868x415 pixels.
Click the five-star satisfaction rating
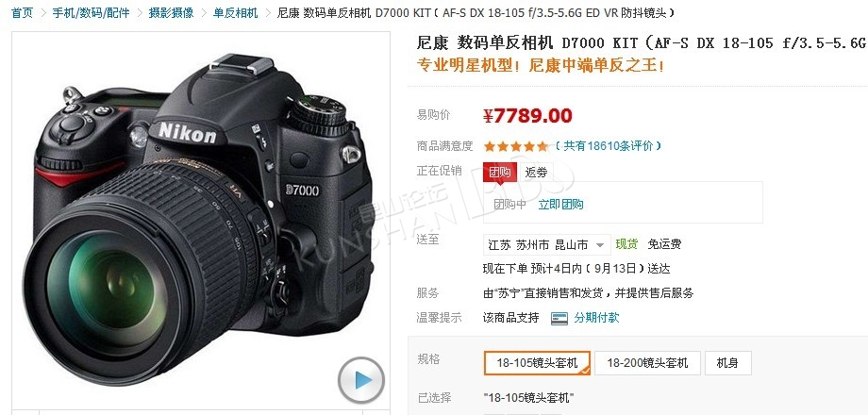[515, 146]
